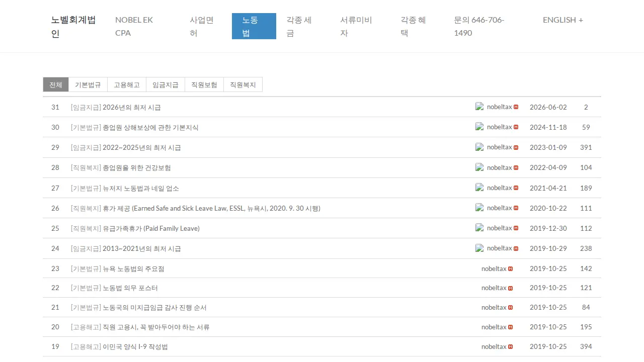Open post 종업원 상해보상에 관한 기본지식

150,128
